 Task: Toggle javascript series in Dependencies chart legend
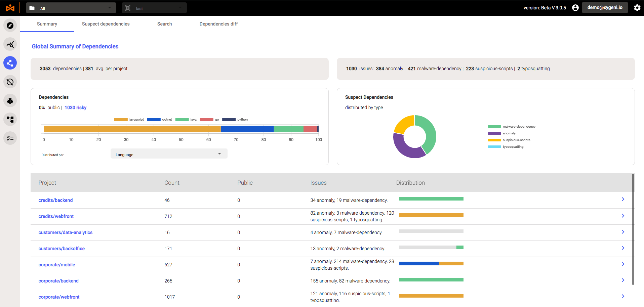coord(129,120)
